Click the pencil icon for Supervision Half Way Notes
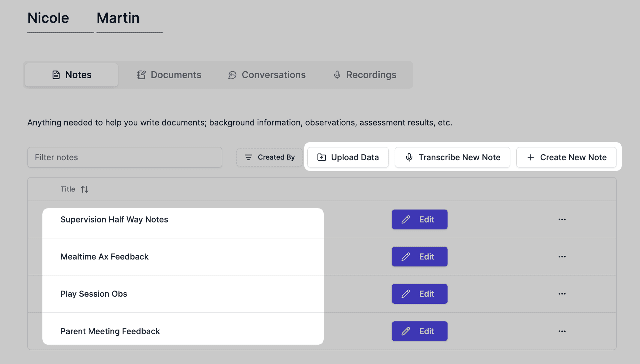Screen dimensions: 640x364 [406, 219]
